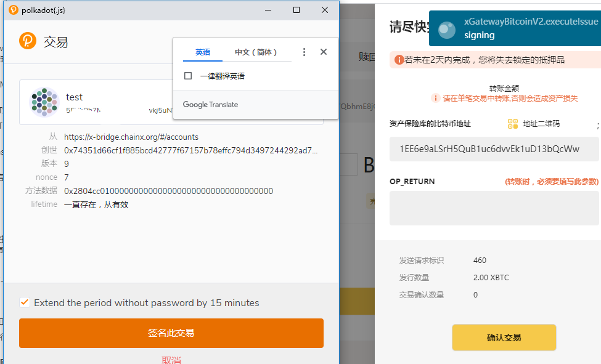Click the 创世 genesis hash value
The image size is (601, 364).
[191, 150]
